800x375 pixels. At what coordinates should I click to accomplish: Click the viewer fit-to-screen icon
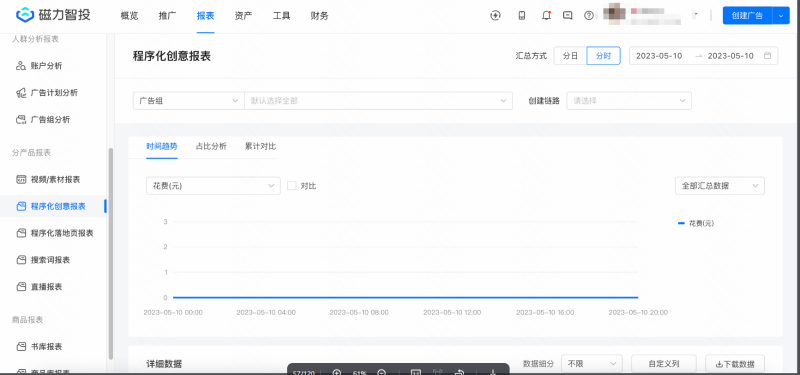click(437, 371)
